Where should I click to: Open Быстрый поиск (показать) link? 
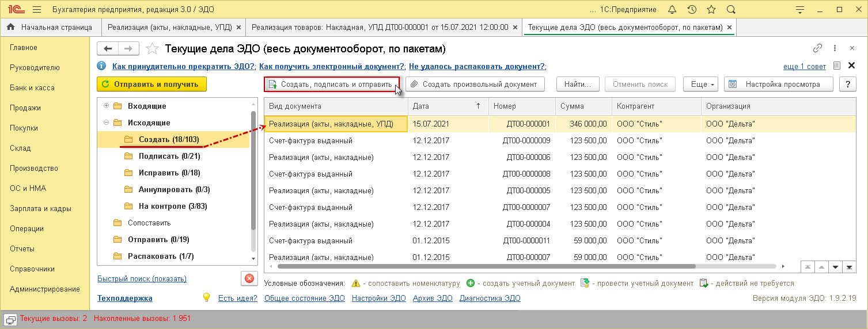[x=142, y=278]
